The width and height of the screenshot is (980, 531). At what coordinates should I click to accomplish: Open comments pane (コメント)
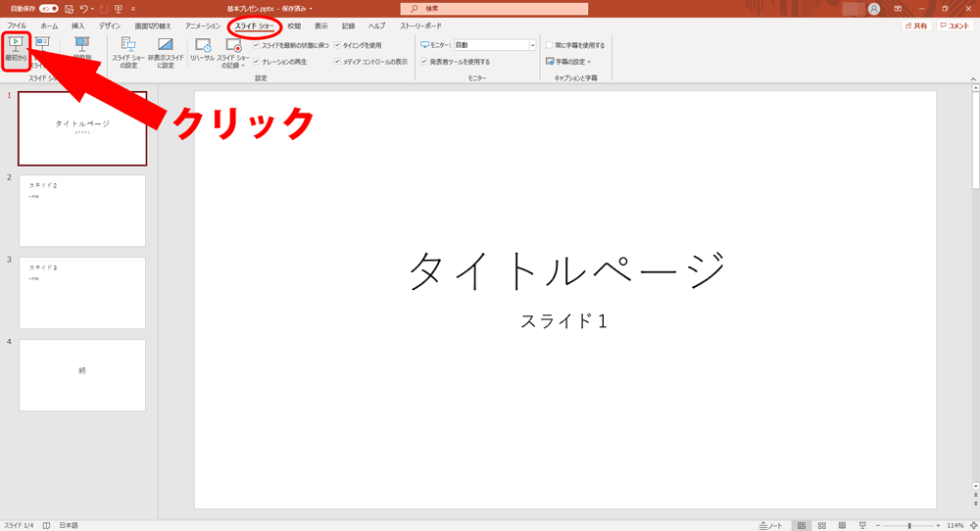click(955, 25)
